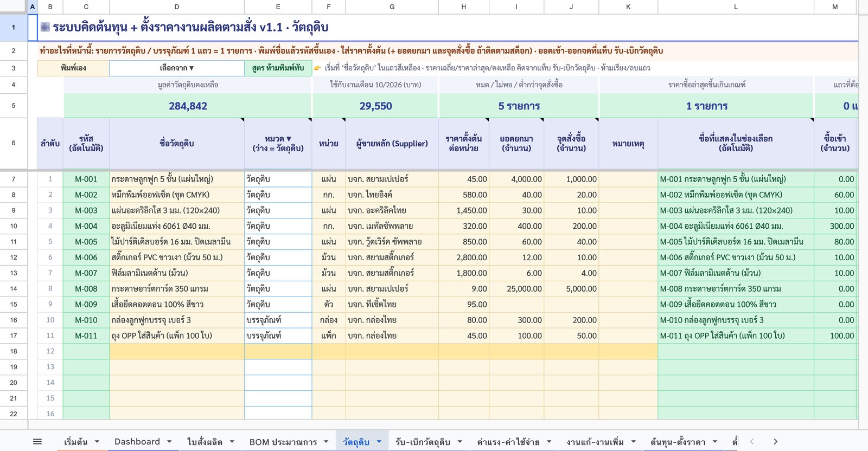
Task: Open the dropdown arrow on เริ่มต้น tab
Action: [97, 442]
